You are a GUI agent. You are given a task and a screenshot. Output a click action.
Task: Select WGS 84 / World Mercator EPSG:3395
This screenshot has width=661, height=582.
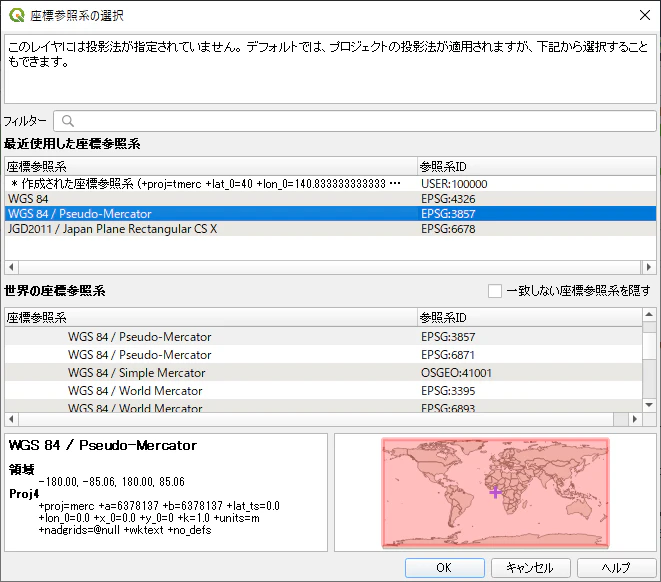click(323, 391)
